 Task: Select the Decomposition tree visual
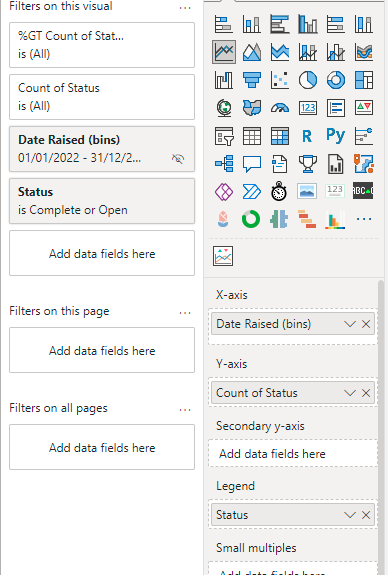tap(223, 164)
